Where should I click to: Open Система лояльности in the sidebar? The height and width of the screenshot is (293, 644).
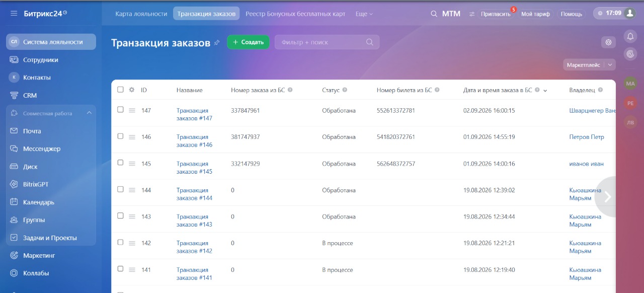tap(51, 42)
